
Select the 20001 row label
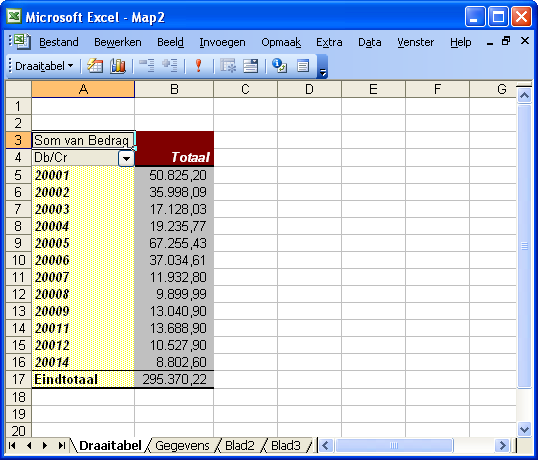[x=83, y=175]
